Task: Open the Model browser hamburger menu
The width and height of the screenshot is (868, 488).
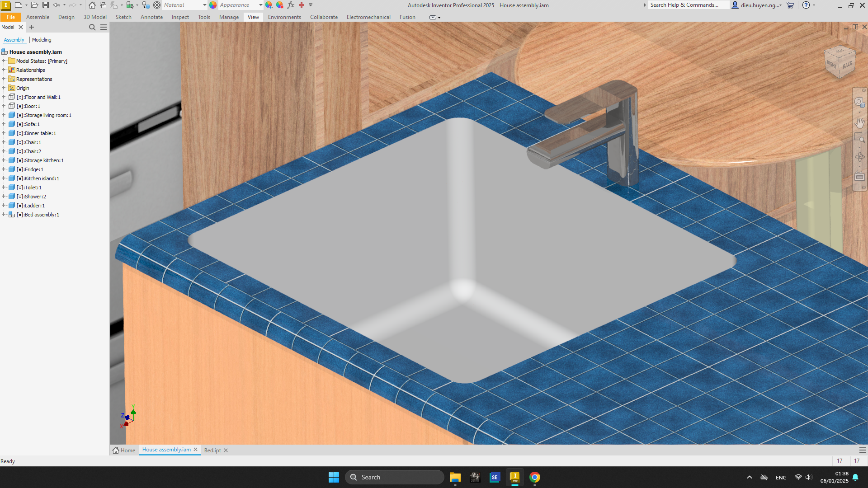Action: [104, 27]
